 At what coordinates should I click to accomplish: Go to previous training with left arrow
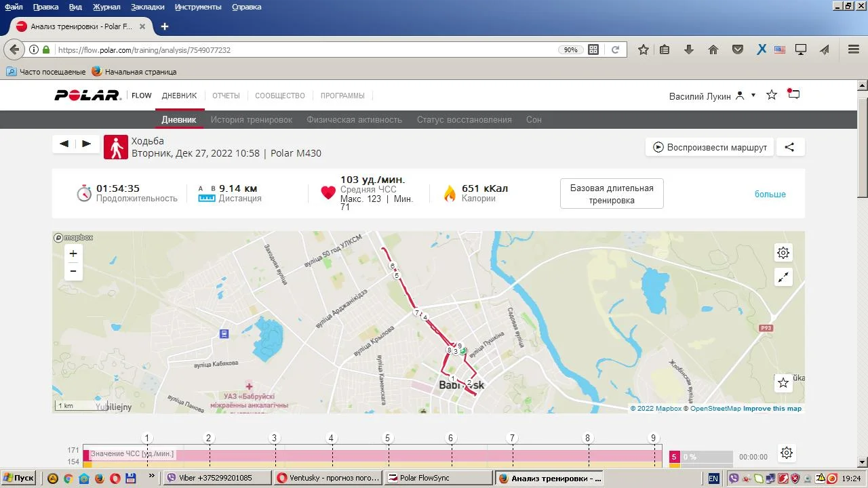(64, 144)
